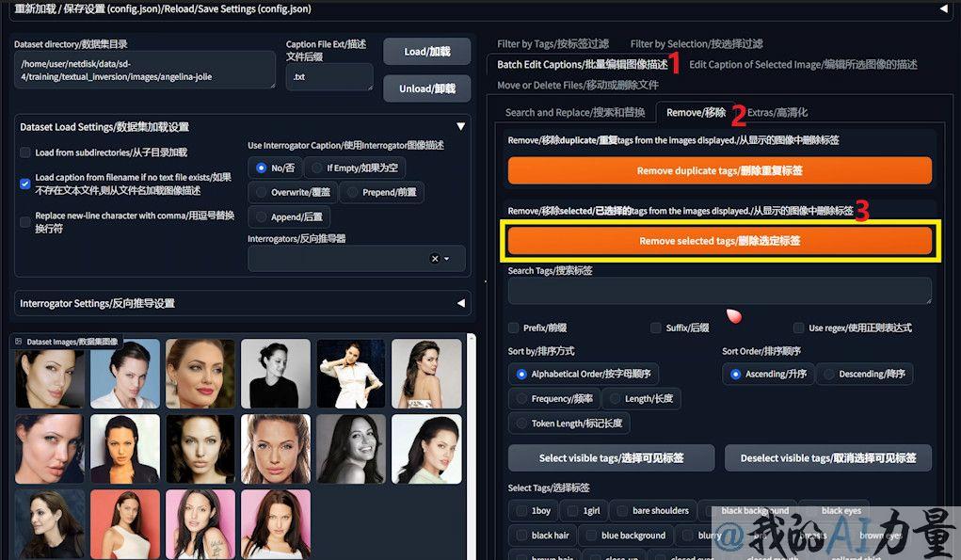Check the 1boy tag
Image resolution: width=961 pixels, height=560 pixels.
pos(521,510)
